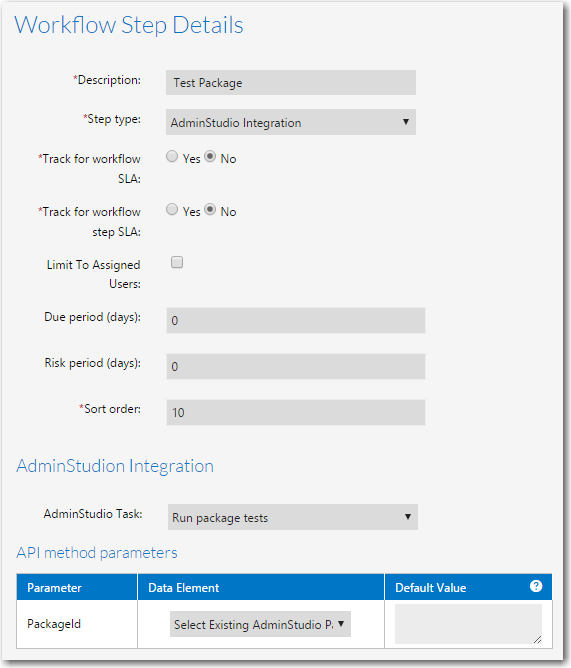The height and width of the screenshot is (668, 571).
Task: Click the Risk period (days) field
Action: tap(296, 366)
